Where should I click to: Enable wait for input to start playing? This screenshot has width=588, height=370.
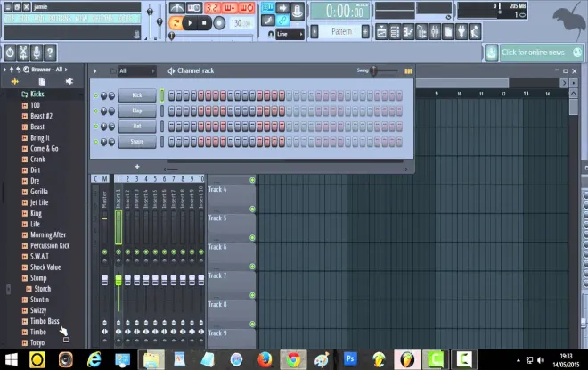coord(194,7)
